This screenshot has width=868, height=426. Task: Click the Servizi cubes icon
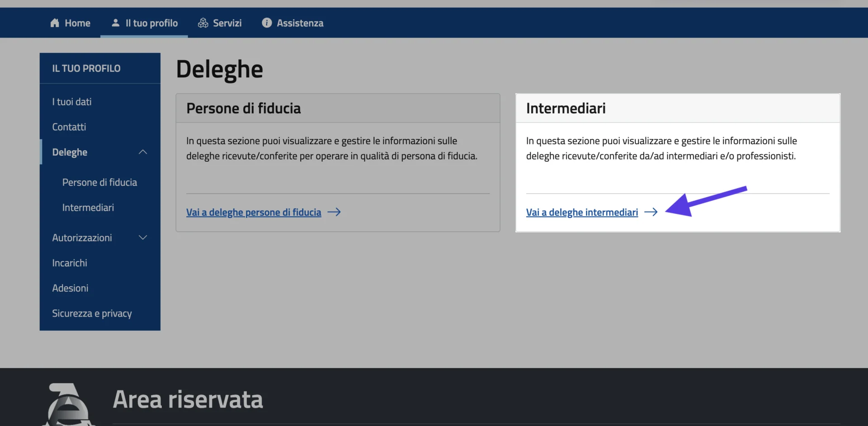pos(203,23)
